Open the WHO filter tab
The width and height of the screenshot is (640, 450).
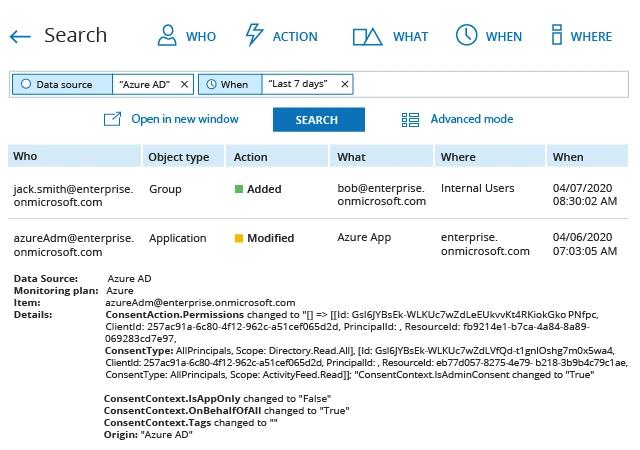pyautogui.click(x=187, y=36)
